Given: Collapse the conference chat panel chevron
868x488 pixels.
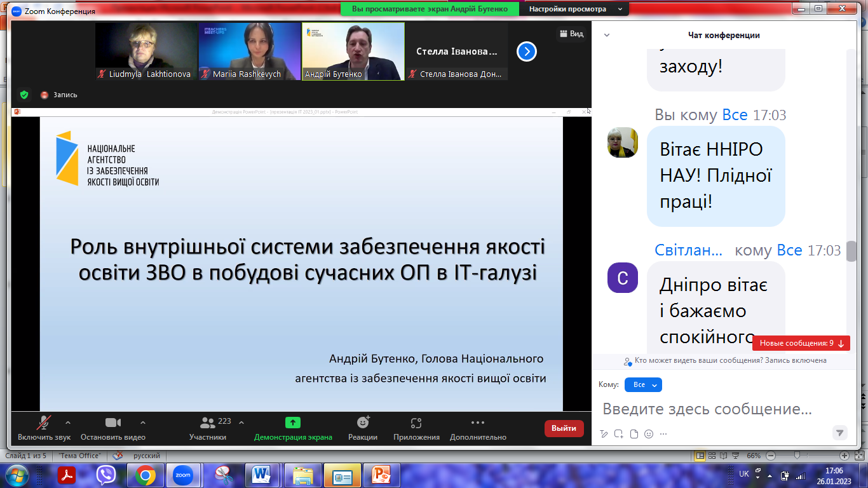Looking at the screenshot, I should [x=606, y=36].
